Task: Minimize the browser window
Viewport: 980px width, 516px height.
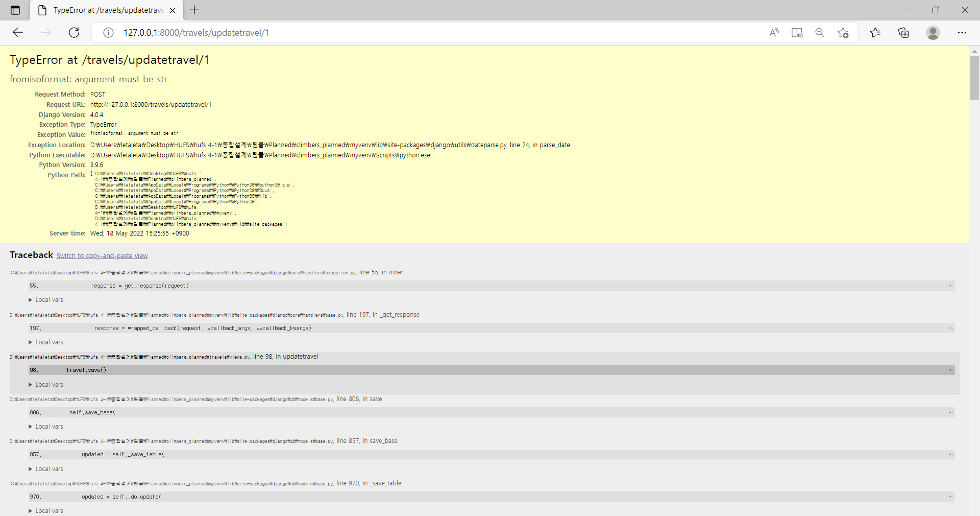Action: [x=906, y=10]
